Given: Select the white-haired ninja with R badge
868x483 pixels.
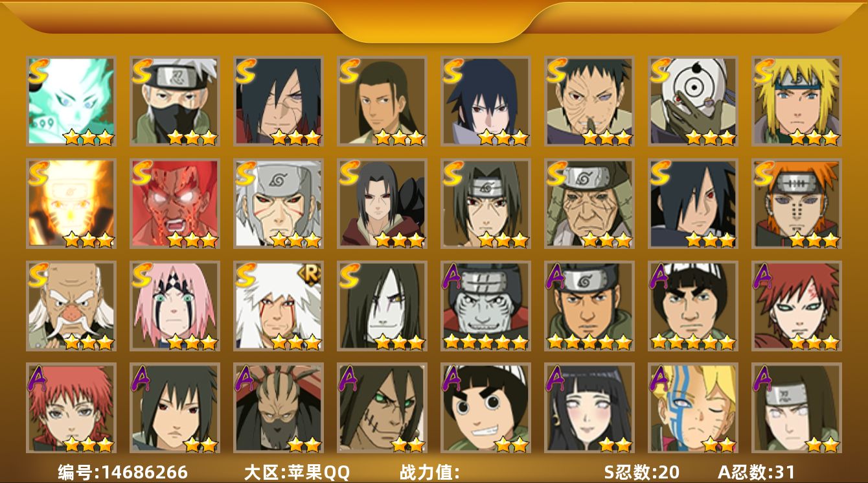Looking at the screenshot, I should point(279,306).
